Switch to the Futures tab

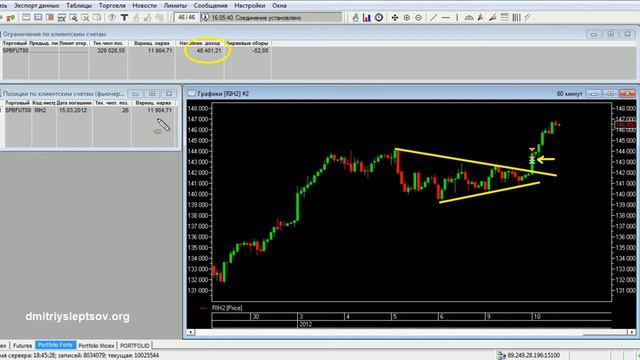tap(22, 345)
